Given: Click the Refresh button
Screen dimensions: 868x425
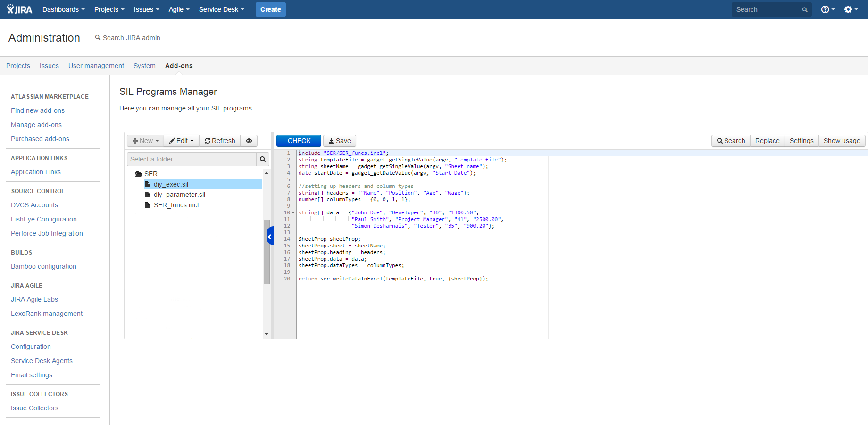Looking at the screenshot, I should click(220, 141).
